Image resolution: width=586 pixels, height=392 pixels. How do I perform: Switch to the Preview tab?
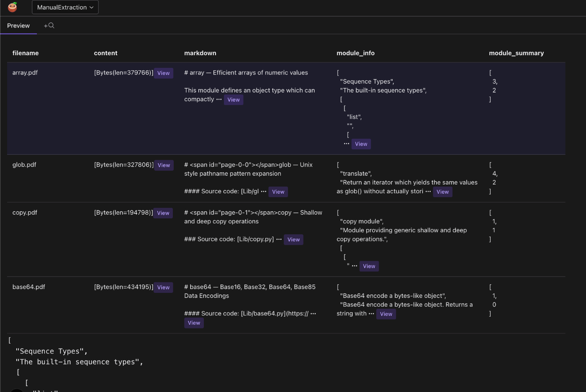point(18,26)
